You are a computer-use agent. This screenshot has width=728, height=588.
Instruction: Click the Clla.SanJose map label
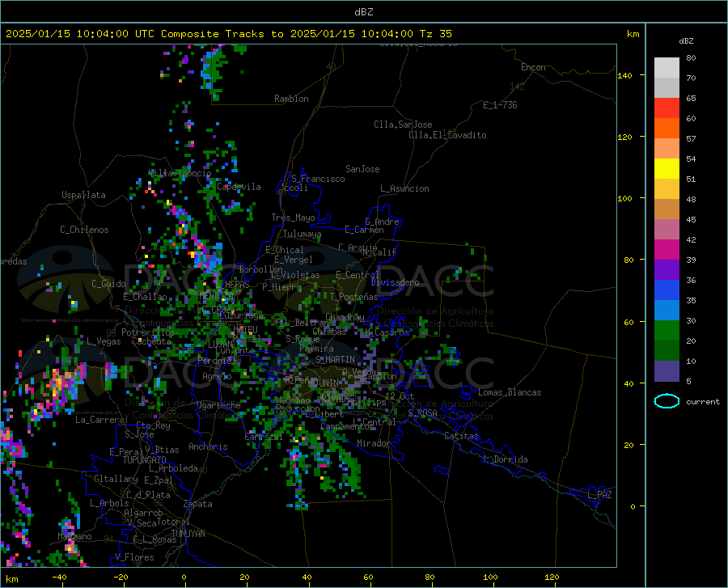point(403,125)
